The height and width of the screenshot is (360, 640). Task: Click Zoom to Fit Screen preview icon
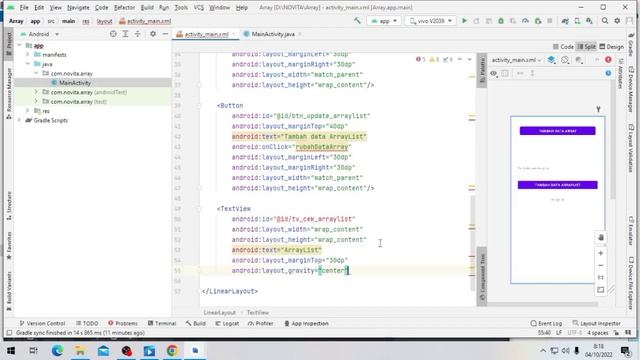point(601,290)
